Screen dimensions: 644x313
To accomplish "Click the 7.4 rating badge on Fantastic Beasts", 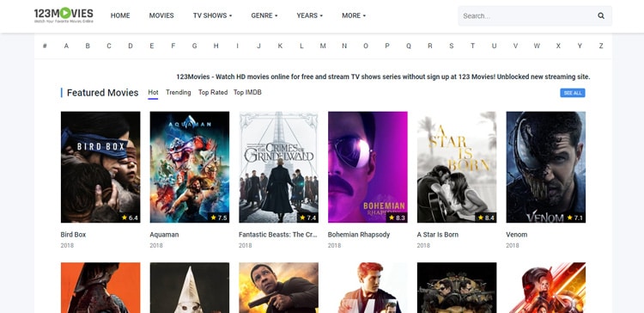I will [308, 218].
